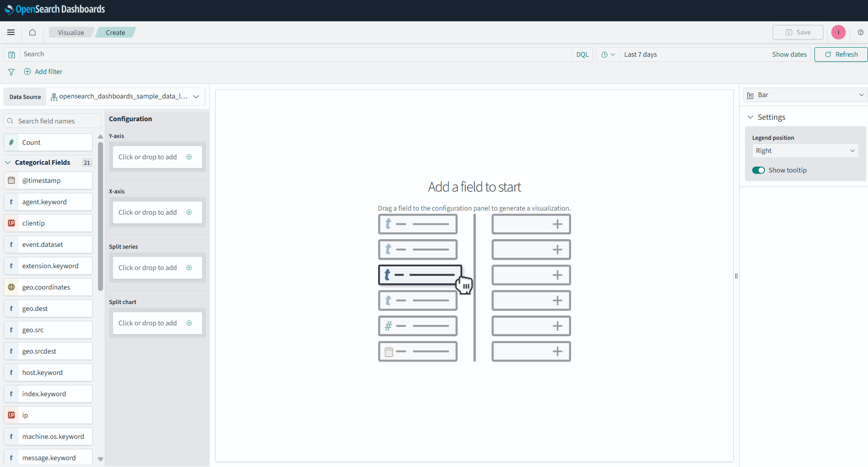Viewport: 868px width, 467px height.
Task: Open the hamburger navigation menu
Action: (x=11, y=32)
